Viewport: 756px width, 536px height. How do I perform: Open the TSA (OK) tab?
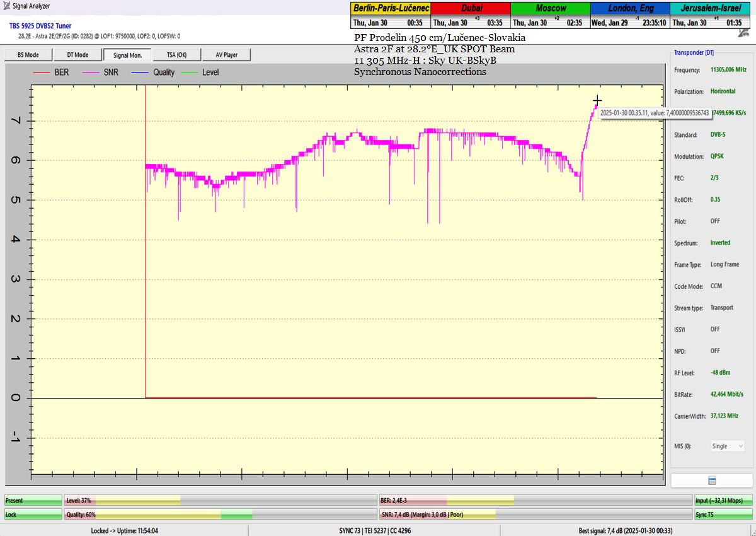coord(176,55)
